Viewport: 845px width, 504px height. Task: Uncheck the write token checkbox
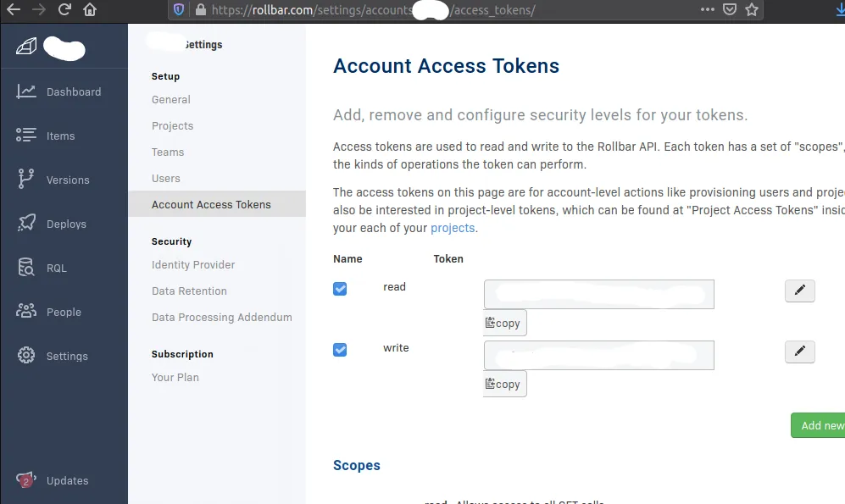340,350
